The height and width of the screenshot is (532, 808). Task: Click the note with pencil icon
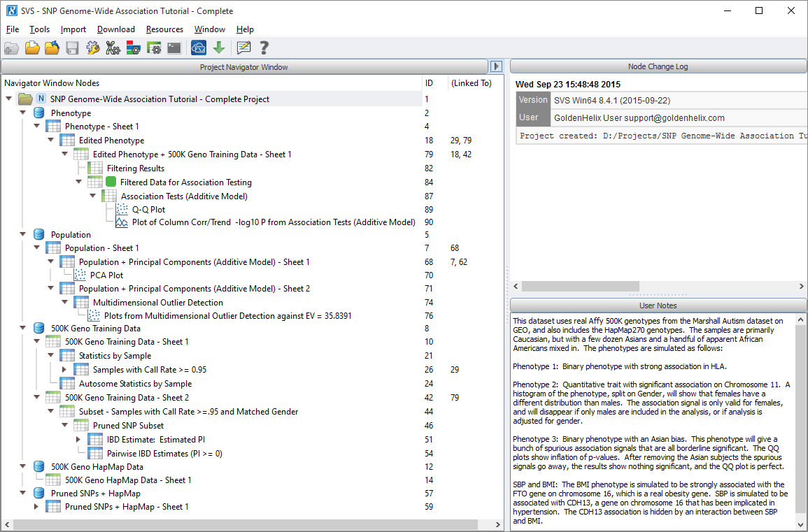(x=243, y=48)
